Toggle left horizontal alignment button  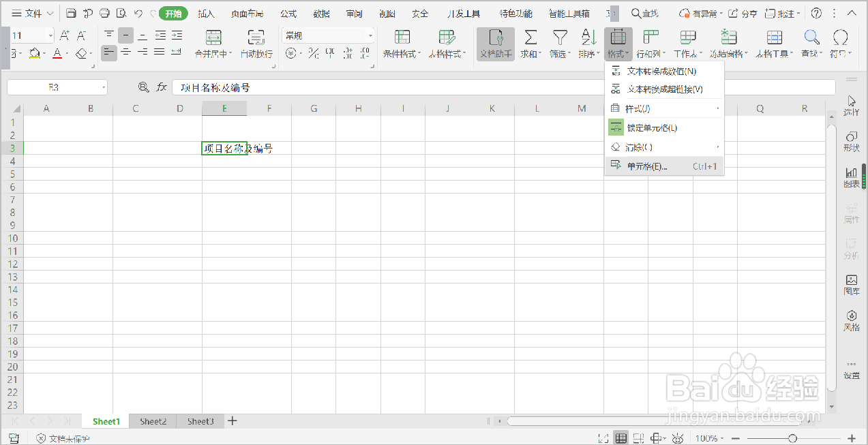click(x=109, y=52)
